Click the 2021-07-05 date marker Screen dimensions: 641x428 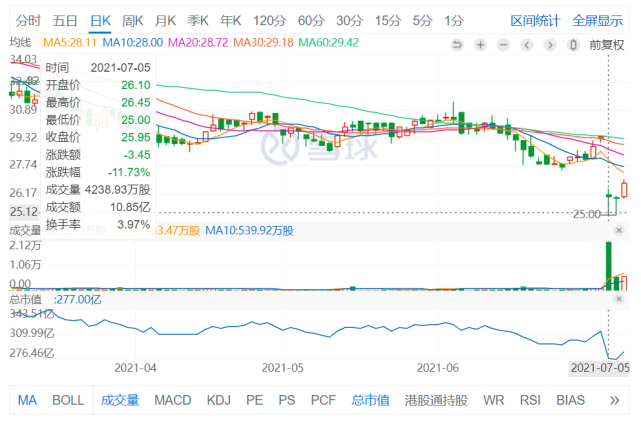tap(600, 368)
